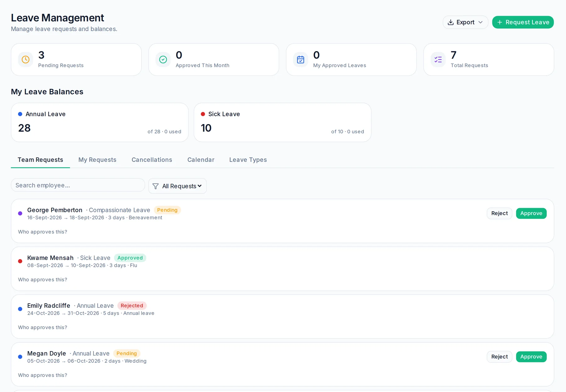Switch to the Team Requests tab

point(40,160)
